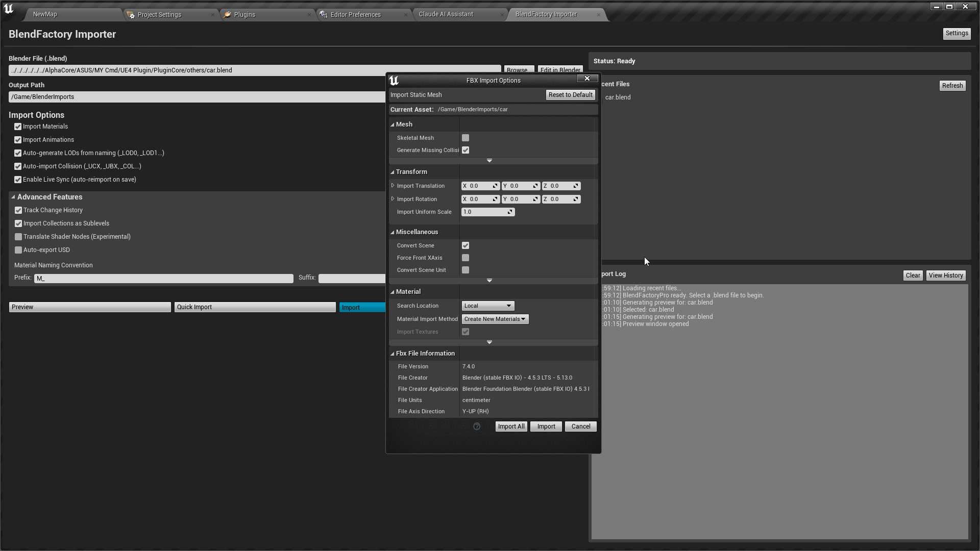Click the material Prefix input field

click(164, 279)
